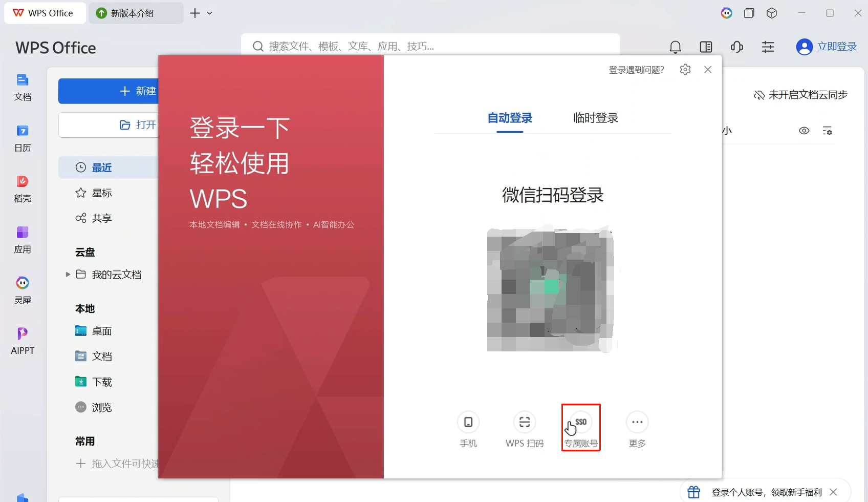Screen dimensions: 868x502
Task: Close the login dialog
Action: 708,69
